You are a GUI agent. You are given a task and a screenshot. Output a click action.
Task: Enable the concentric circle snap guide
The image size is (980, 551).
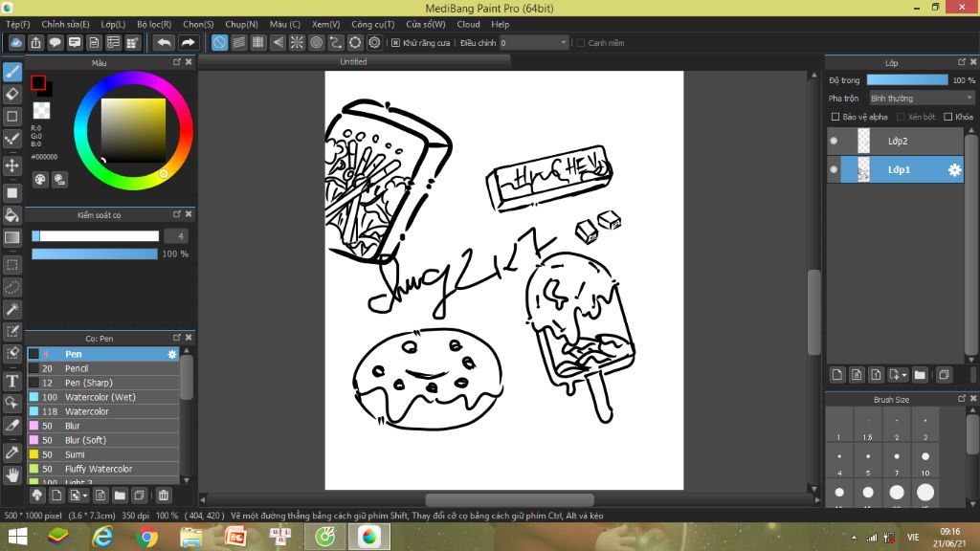[316, 42]
